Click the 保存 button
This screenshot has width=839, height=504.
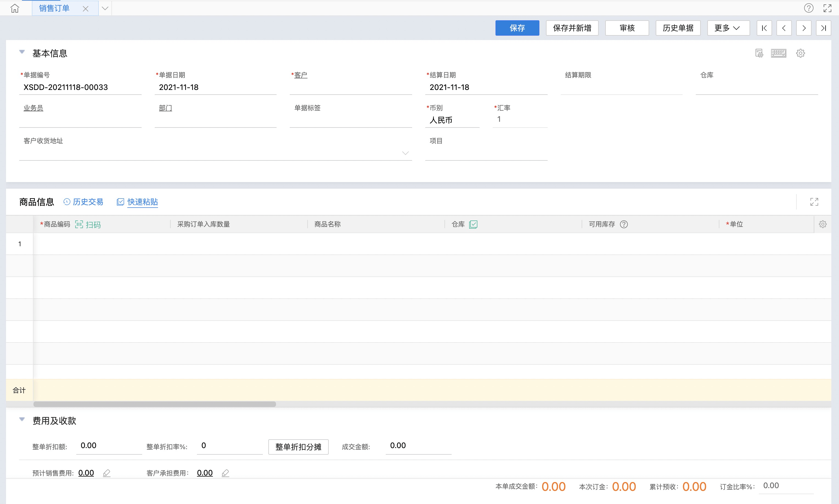click(517, 28)
